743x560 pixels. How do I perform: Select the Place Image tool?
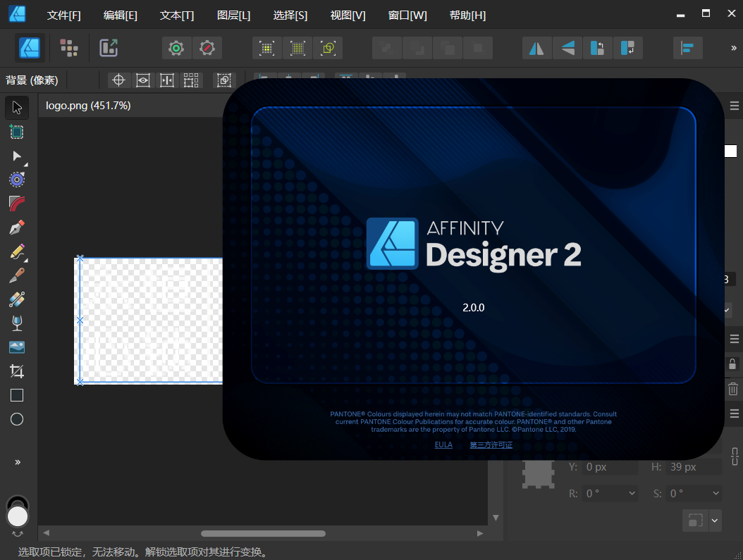[x=17, y=347]
